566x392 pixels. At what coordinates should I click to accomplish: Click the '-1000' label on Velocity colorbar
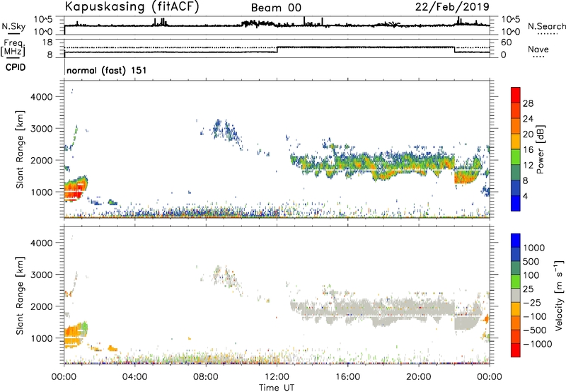pos(538,344)
